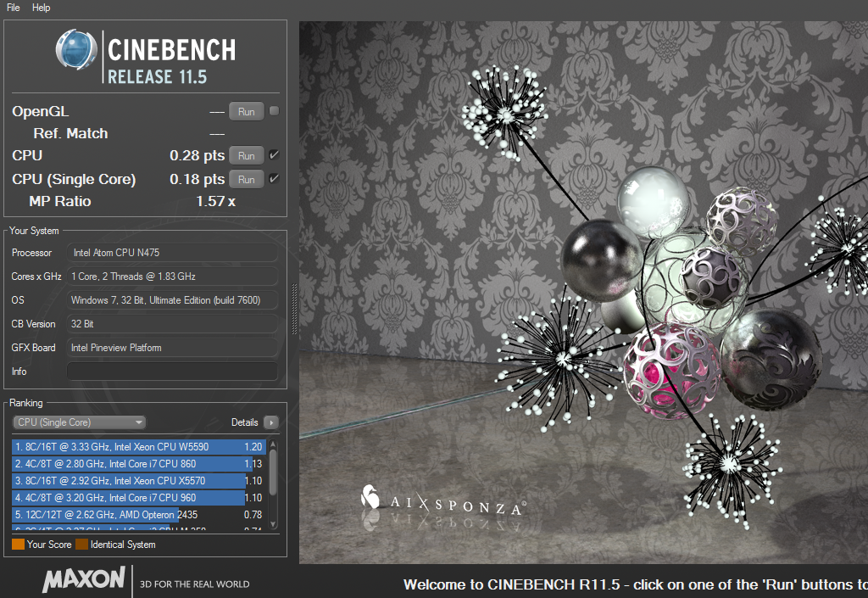Run the CPU benchmark
The image size is (868, 598).
247,155
